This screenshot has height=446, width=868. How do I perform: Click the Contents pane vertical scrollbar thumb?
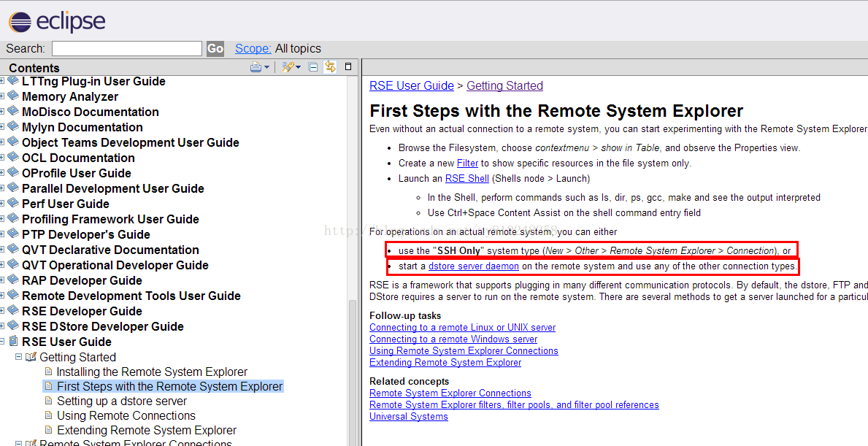tap(354, 373)
